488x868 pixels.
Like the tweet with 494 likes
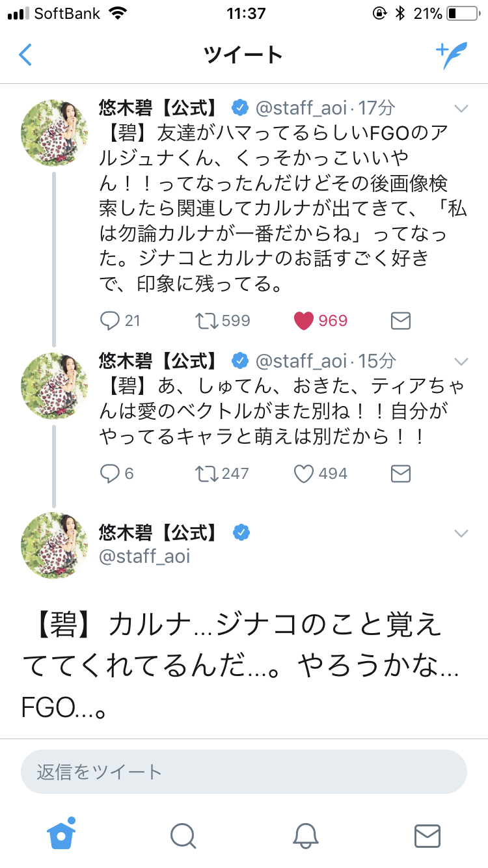tap(304, 474)
